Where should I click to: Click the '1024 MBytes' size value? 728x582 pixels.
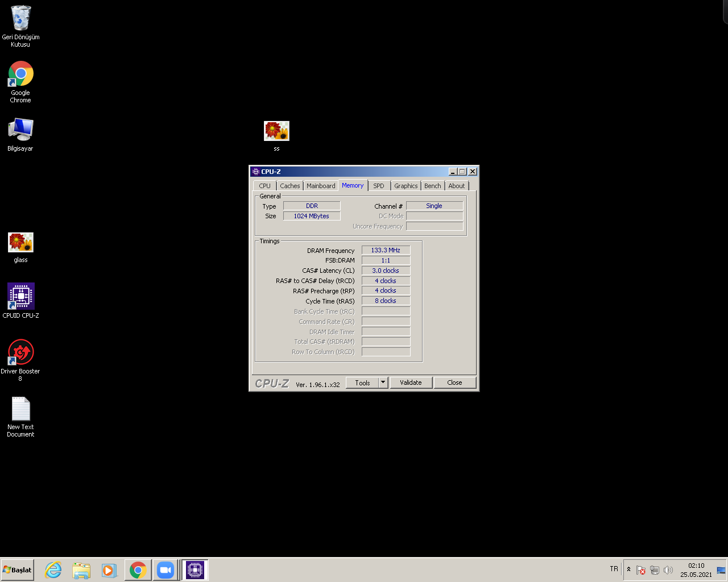[x=312, y=216]
